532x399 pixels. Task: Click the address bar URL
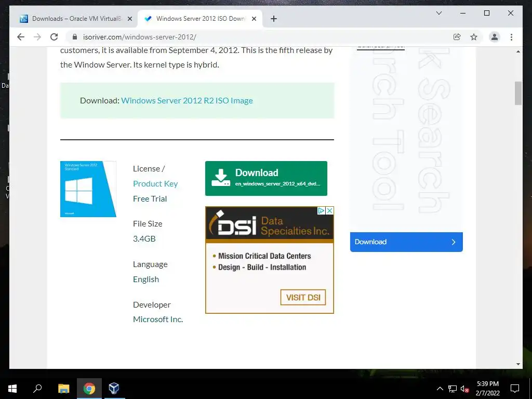[x=139, y=37]
